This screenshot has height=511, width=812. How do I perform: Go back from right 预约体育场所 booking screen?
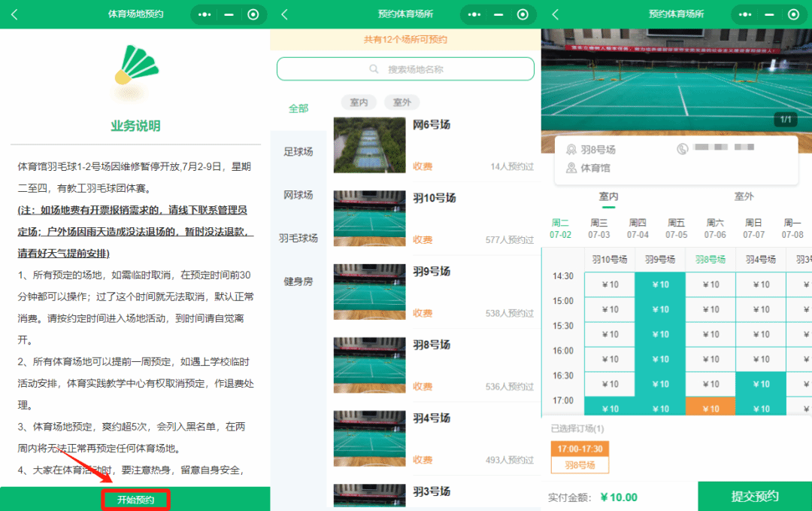(x=556, y=14)
